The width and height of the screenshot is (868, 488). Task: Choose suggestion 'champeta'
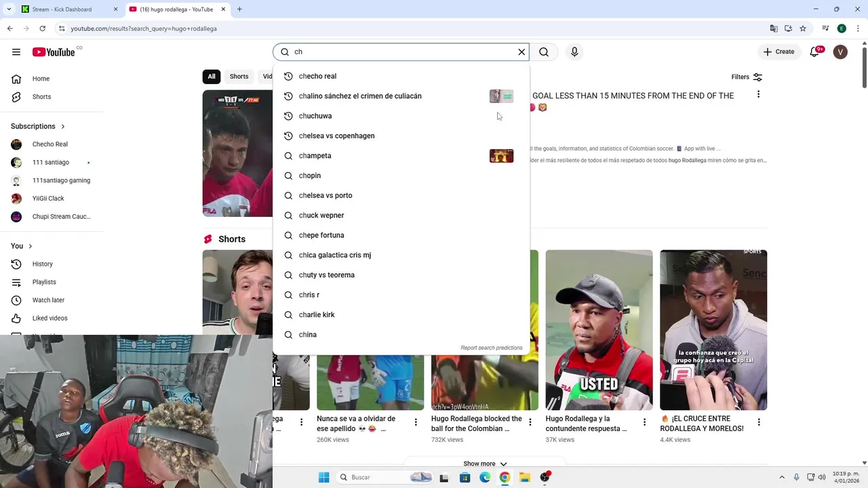tap(401, 156)
